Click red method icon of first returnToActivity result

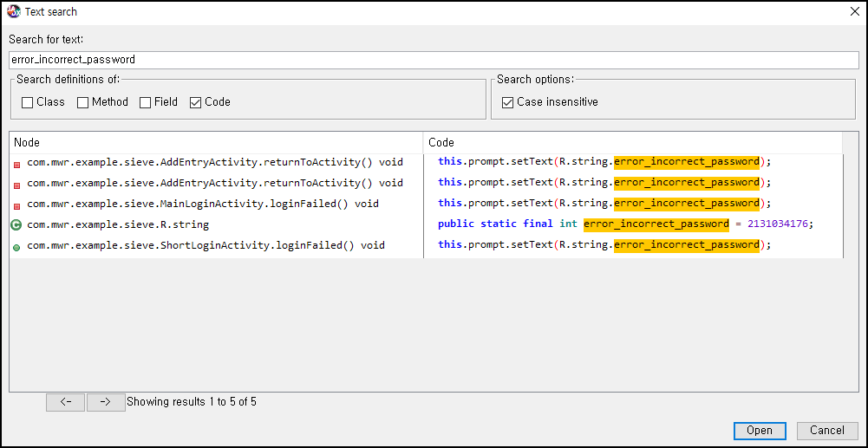pyautogui.click(x=16, y=163)
